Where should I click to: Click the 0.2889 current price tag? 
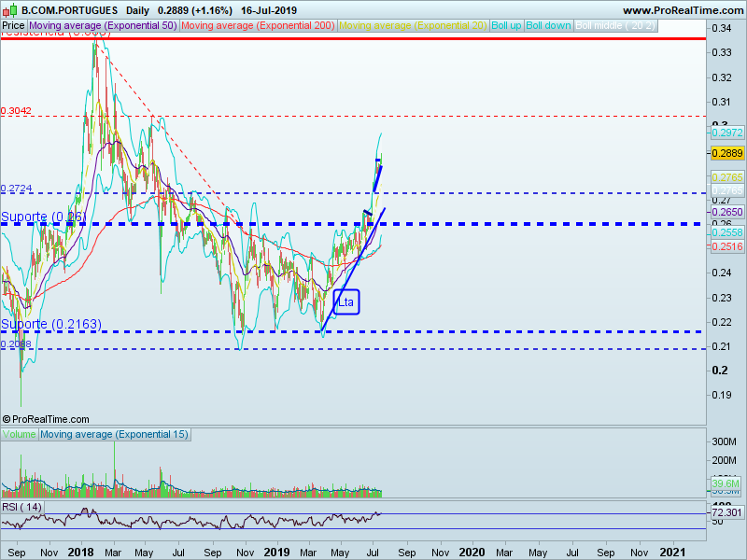727,153
